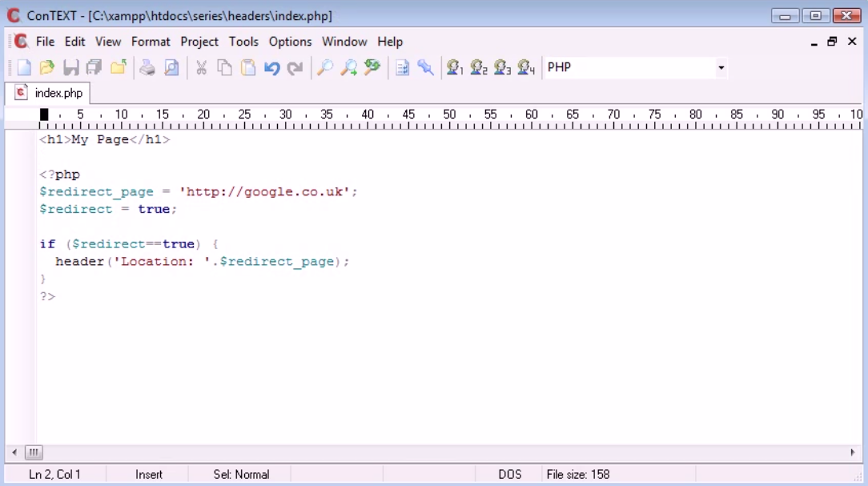
Task: Click 'Sel: Normal' status entry
Action: tap(241, 474)
